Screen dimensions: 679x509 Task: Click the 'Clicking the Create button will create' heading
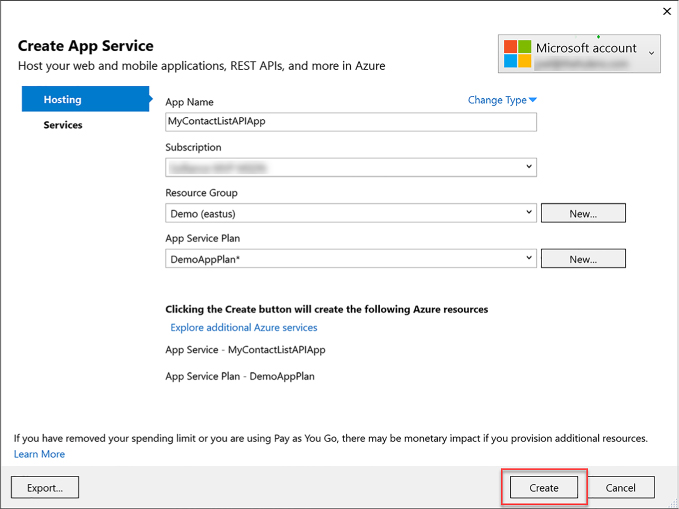tap(327, 309)
